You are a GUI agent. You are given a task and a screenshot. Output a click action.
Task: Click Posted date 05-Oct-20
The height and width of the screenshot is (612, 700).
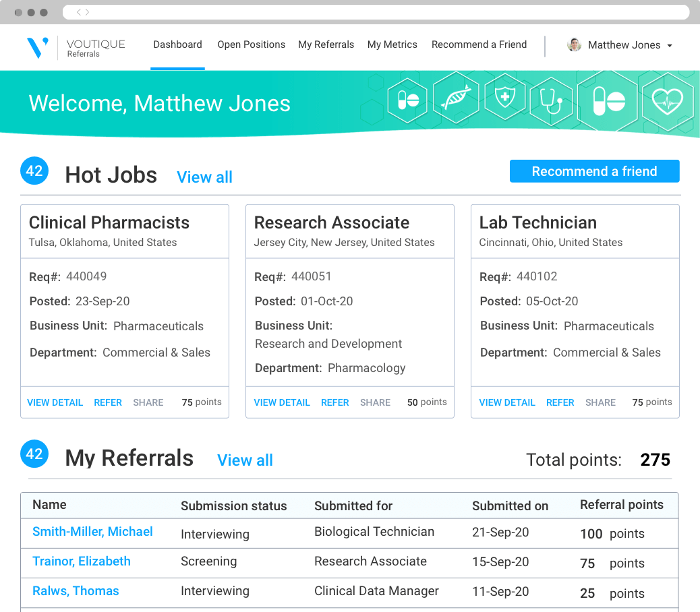pos(552,301)
